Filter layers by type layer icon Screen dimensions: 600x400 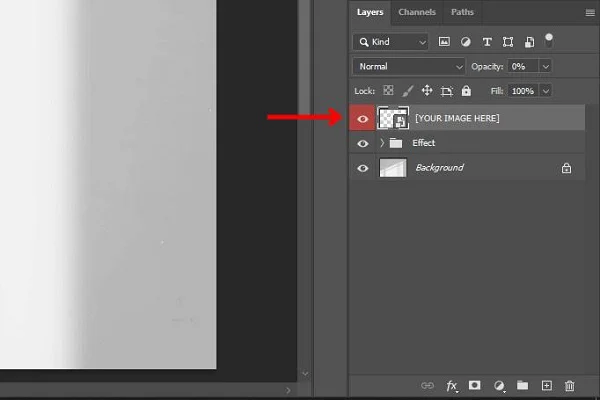[x=487, y=42]
